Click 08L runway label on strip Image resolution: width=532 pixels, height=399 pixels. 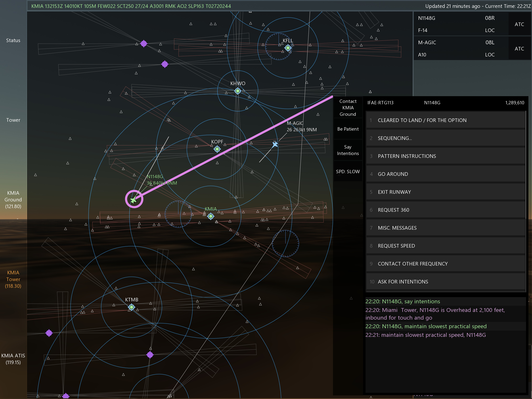[490, 42]
